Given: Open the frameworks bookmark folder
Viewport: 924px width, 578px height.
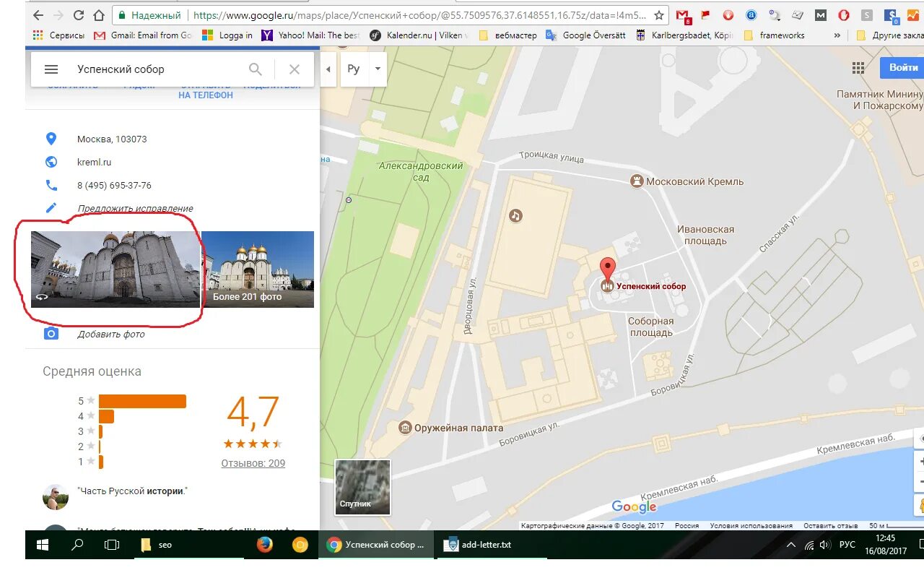Looking at the screenshot, I should coord(774,35).
